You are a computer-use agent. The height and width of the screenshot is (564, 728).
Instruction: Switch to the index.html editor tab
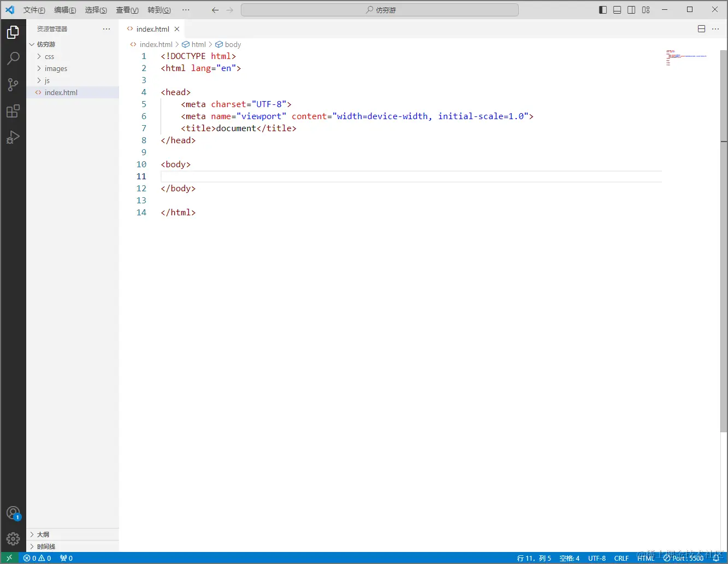[x=152, y=29]
